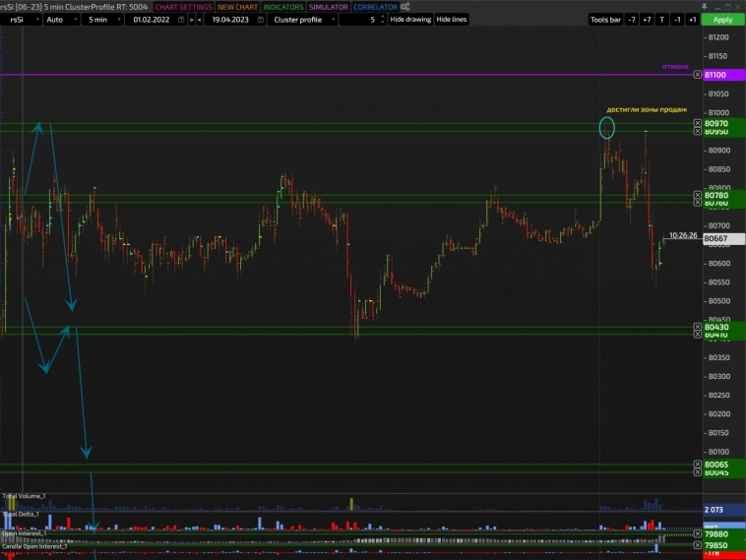Click the 01.02.2022 start date field
Image resolution: width=746 pixels, height=560 pixels.
(x=152, y=20)
